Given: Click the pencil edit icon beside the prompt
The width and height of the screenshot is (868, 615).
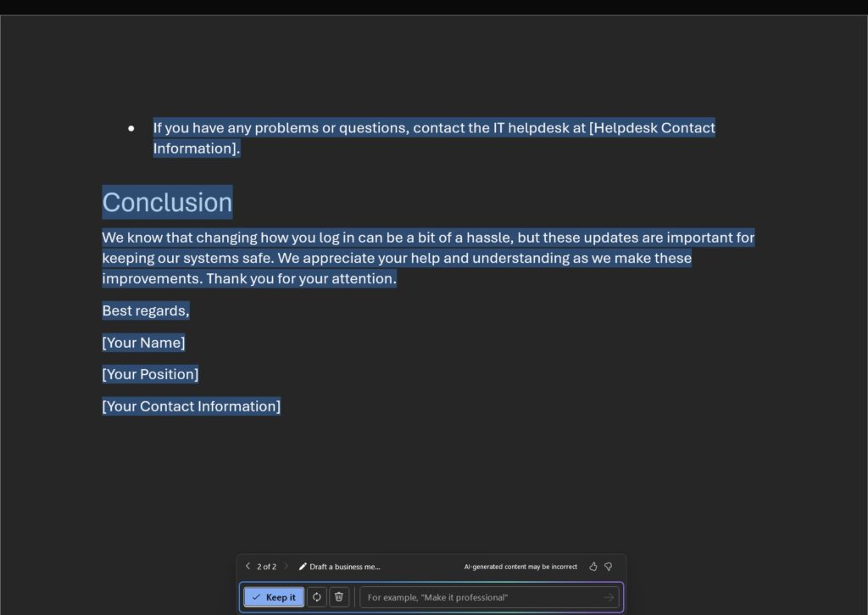Looking at the screenshot, I should pyautogui.click(x=303, y=567).
